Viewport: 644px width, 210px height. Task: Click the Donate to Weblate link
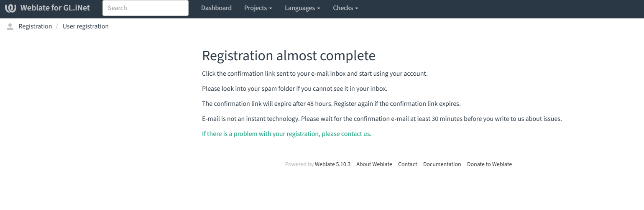point(489,164)
